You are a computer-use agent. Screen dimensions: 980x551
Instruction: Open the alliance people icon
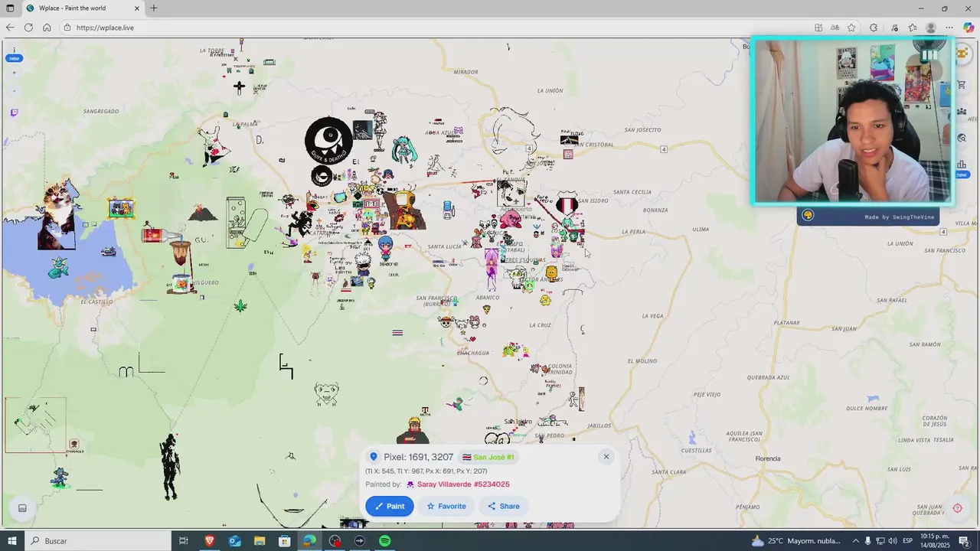(x=962, y=112)
